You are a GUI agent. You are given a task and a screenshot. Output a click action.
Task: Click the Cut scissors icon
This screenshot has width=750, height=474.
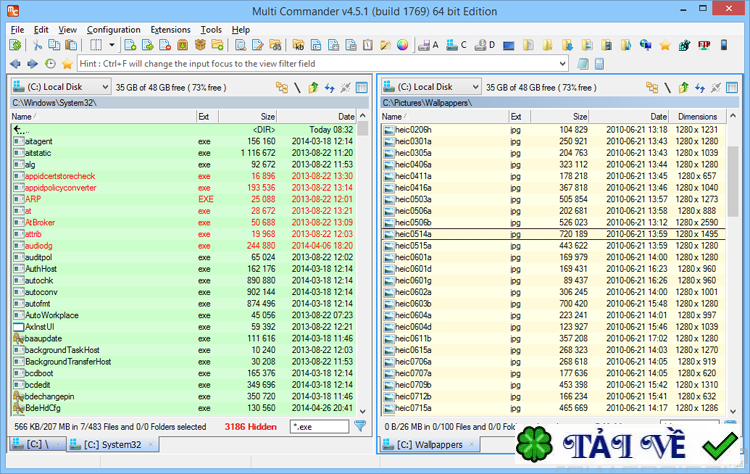(x=37, y=46)
